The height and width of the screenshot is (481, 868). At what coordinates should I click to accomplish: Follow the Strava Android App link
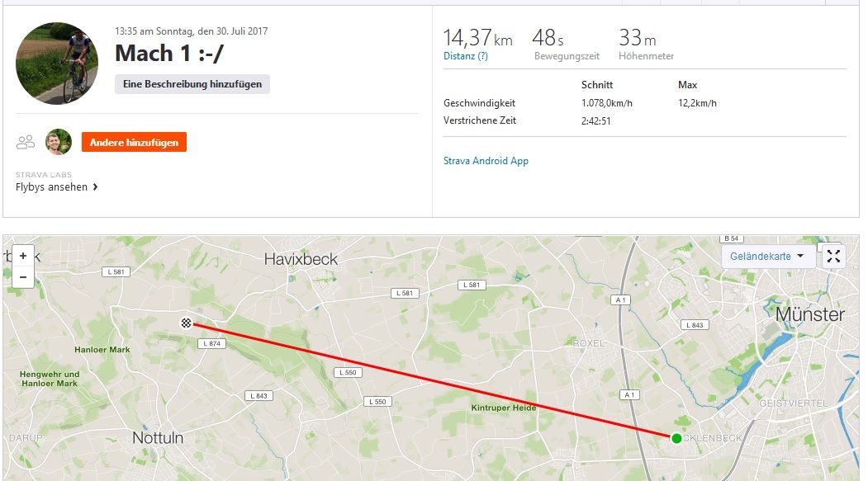pyautogui.click(x=486, y=161)
